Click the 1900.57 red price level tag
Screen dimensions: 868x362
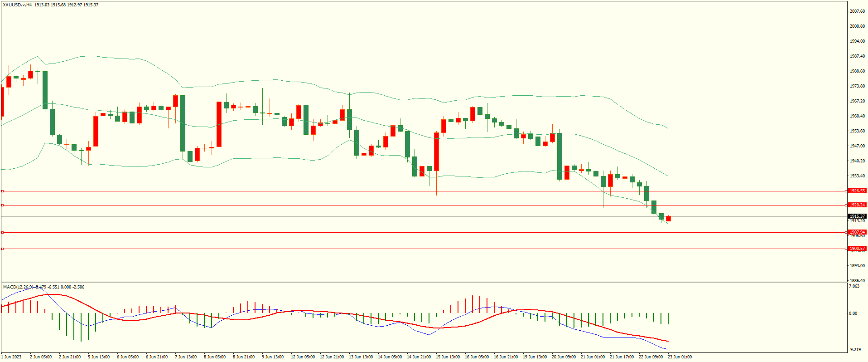pos(857,249)
